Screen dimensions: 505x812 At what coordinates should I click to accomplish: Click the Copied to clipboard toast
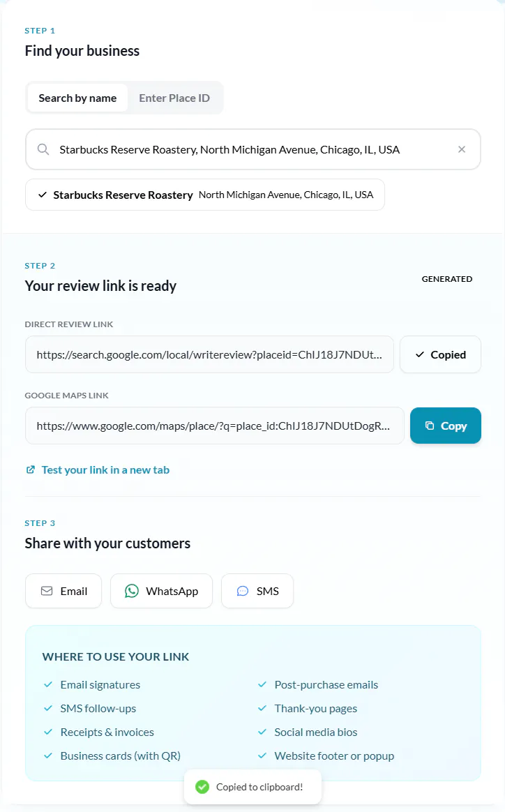pyautogui.click(x=252, y=787)
